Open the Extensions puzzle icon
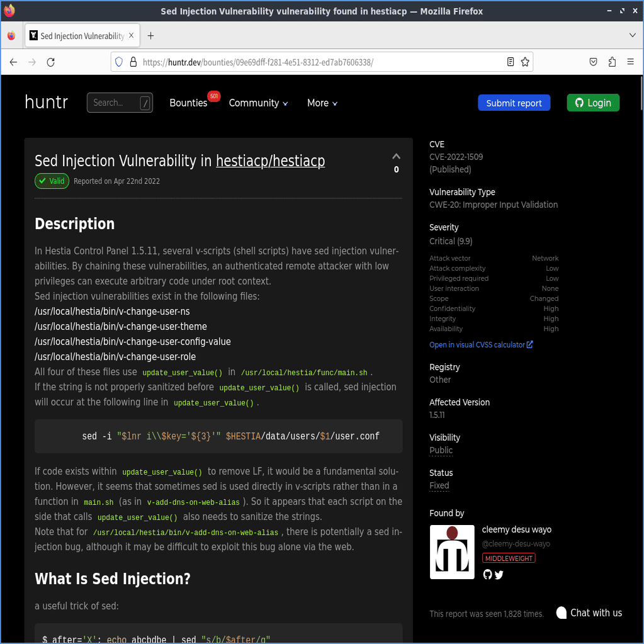644x644 pixels. tap(612, 62)
